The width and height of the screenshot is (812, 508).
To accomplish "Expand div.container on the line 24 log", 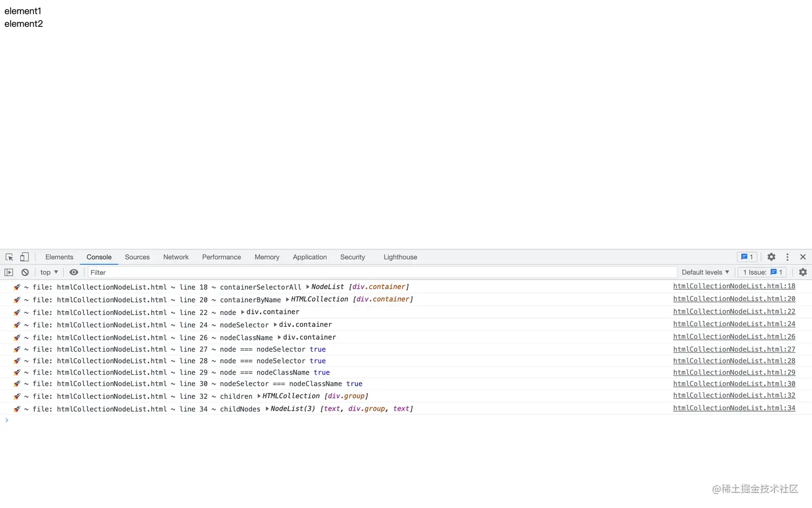I will click(275, 325).
